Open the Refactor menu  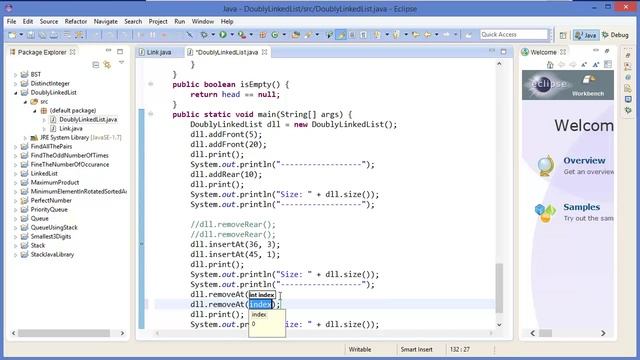[76, 21]
